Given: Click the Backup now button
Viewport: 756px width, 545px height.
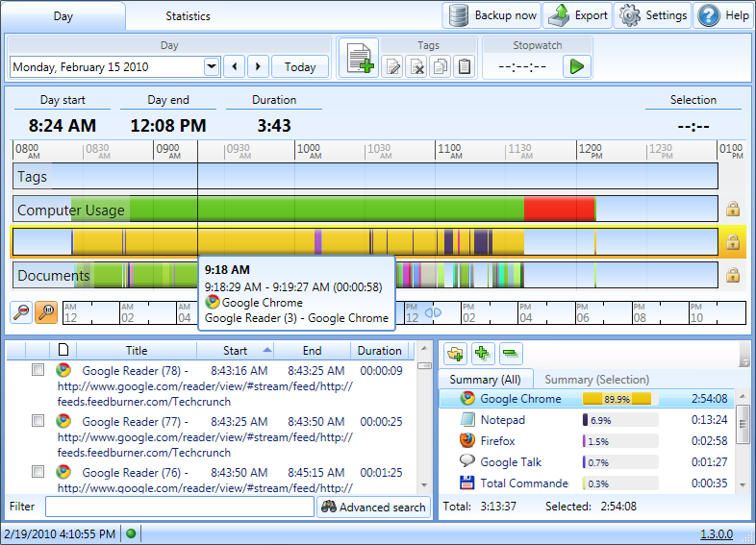Looking at the screenshot, I should point(492,15).
